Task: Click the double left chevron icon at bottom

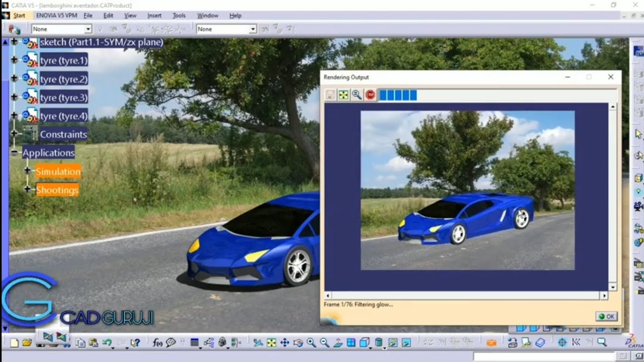Action: (x=576, y=343)
